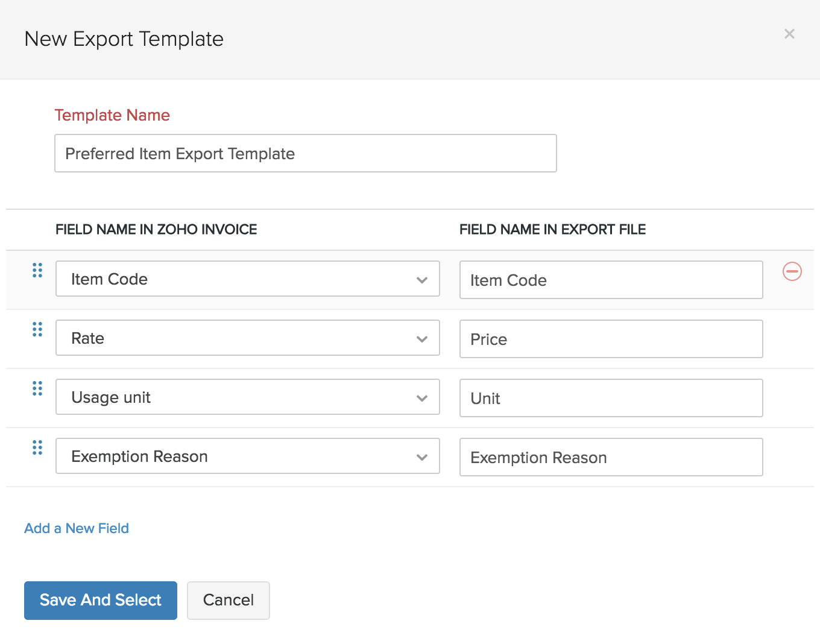This screenshot has width=820, height=644.
Task: Click Add a New Field
Action: [x=76, y=528]
